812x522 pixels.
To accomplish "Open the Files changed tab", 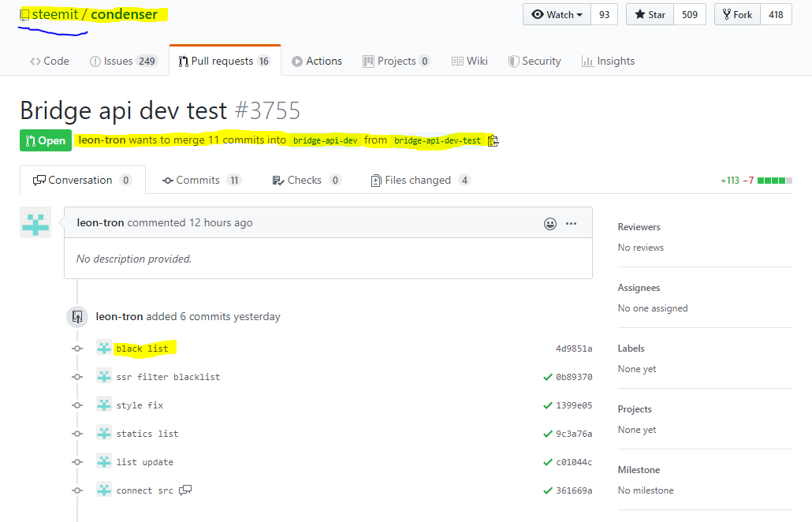I will pyautogui.click(x=420, y=180).
